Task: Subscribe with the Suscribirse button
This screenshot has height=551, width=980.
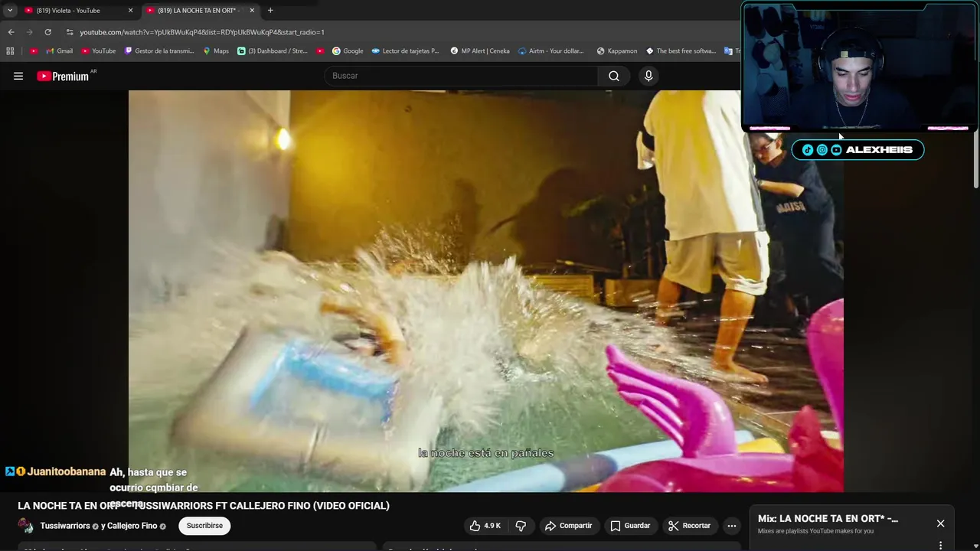Action: coord(204,526)
